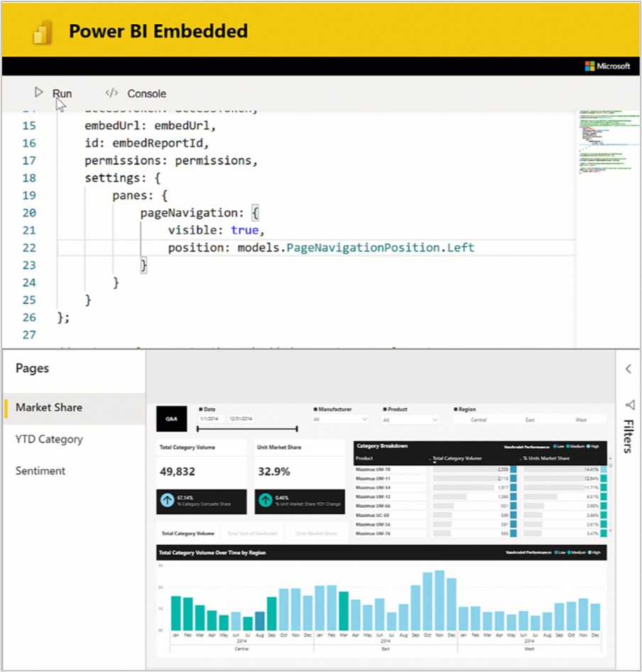This screenshot has width=642, height=672.
Task: Click the end date field 12/31/2014
Action: click(241, 418)
